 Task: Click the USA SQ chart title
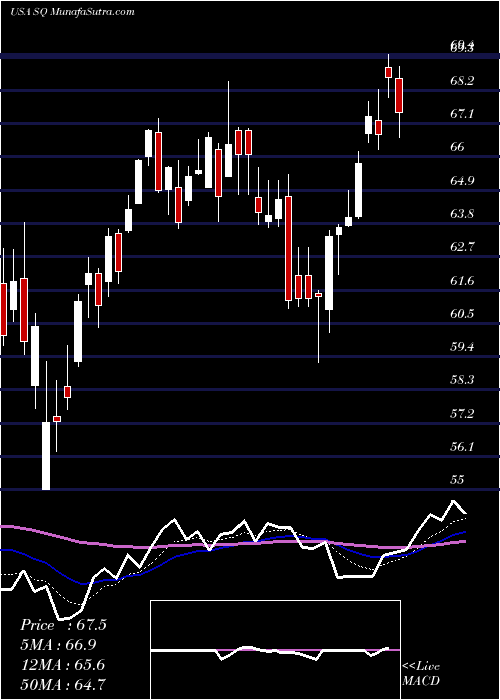72,11
